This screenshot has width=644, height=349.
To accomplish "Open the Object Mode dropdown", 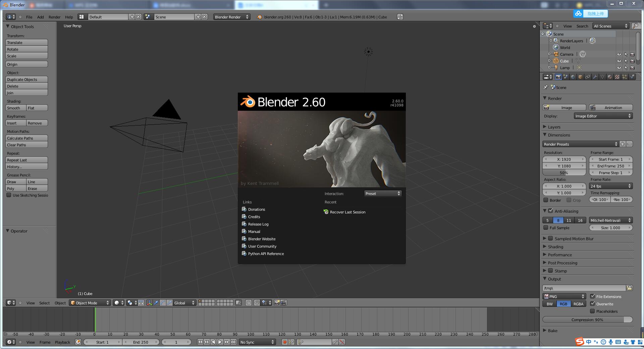I will point(90,303).
